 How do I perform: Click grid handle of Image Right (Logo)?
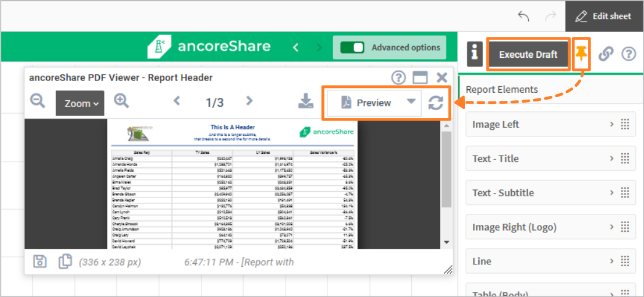pyautogui.click(x=625, y=227)
